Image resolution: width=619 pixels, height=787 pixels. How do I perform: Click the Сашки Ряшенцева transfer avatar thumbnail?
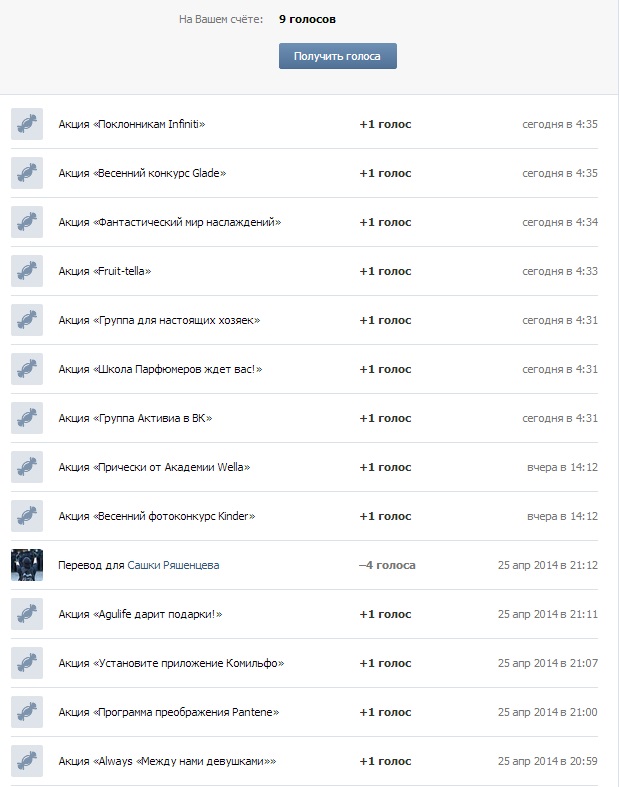27,565
